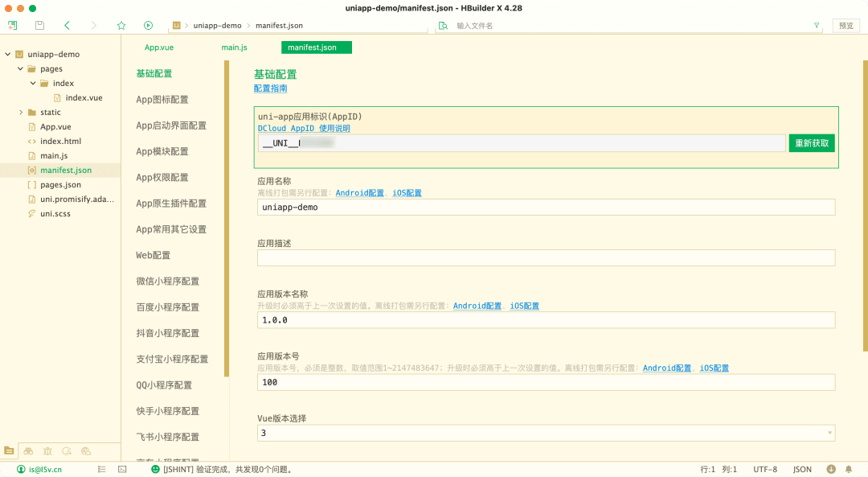The height and width of the screenshot is (477, 868).
Task: Open the 基础配置 section
Action: (154, 74)
